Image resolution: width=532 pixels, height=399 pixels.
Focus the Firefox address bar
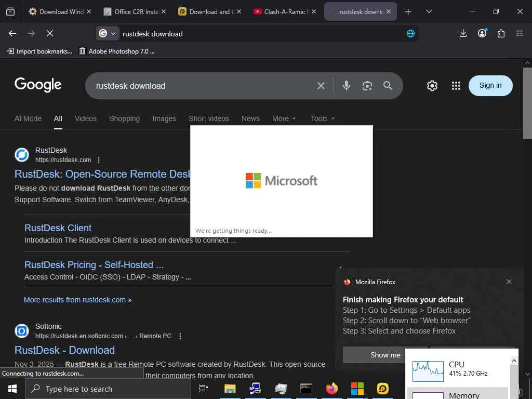(x=261, y=34)
